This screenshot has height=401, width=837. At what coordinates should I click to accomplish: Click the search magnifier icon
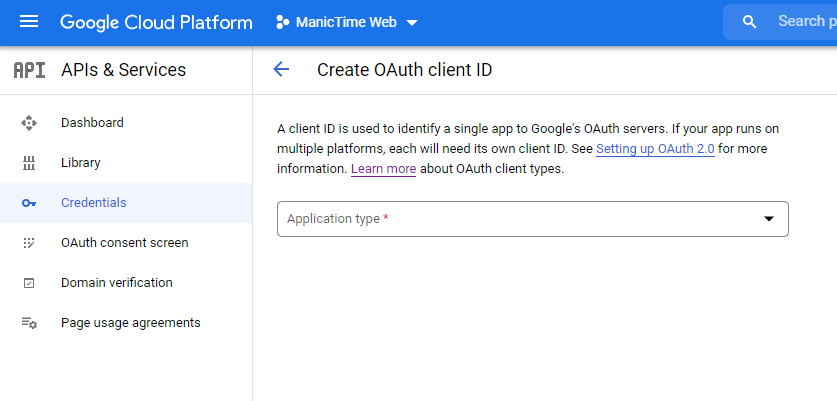[750, 22]
